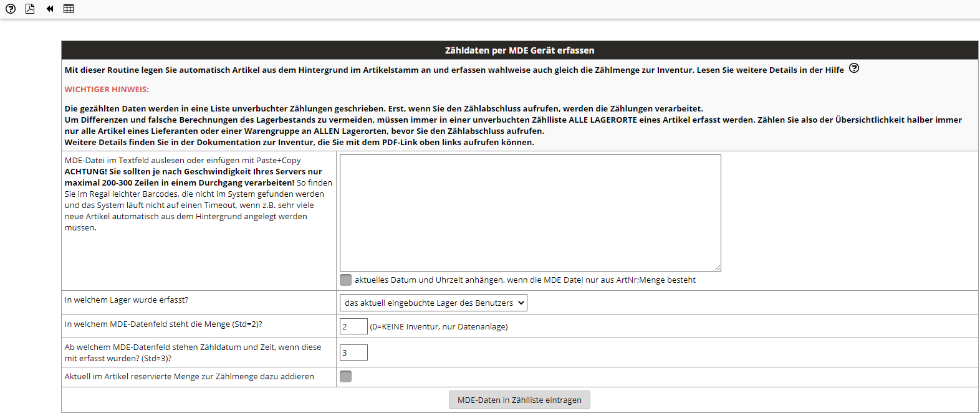The width and height of the screenshot is (980, 416).
Task: Open the table grid view icon
Action: coord(69,9)
